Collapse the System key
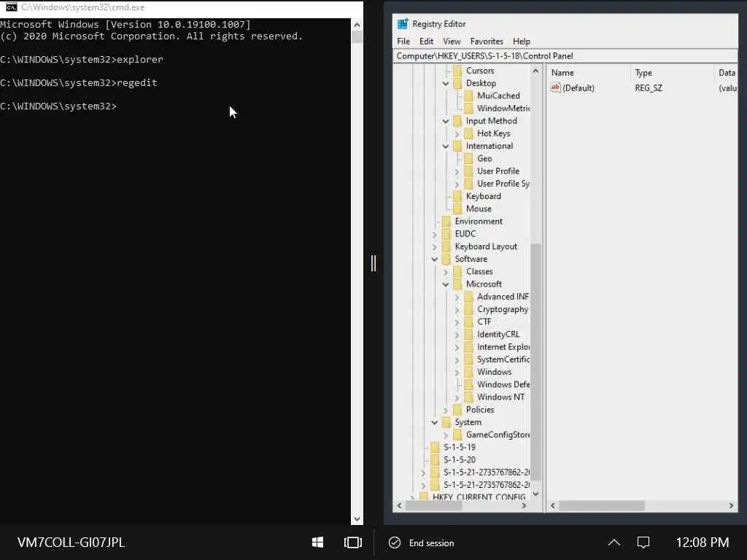The height and width of the screenshot is (560, 747). click(x=435, y=422)
